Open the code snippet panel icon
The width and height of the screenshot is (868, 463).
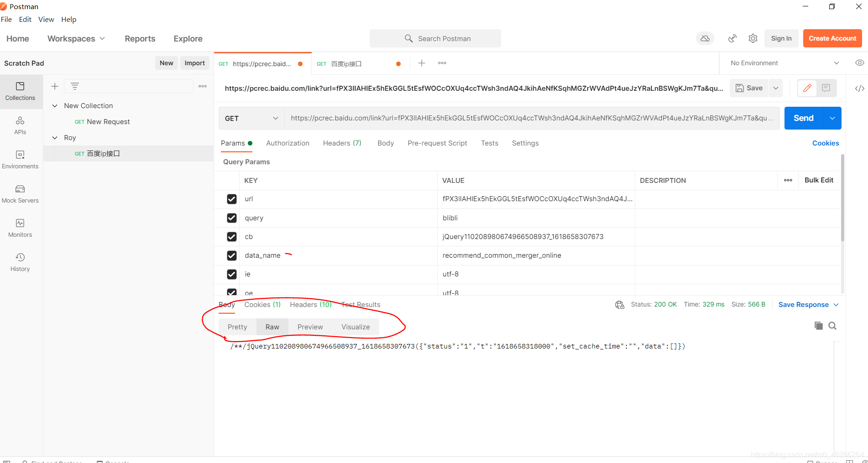coord(859,88)
